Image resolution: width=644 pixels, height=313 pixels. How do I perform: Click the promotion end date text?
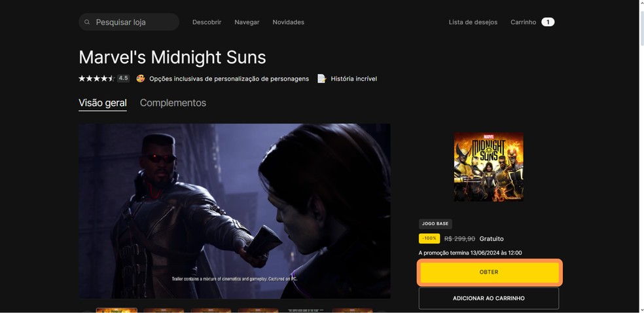pos(471,253)
